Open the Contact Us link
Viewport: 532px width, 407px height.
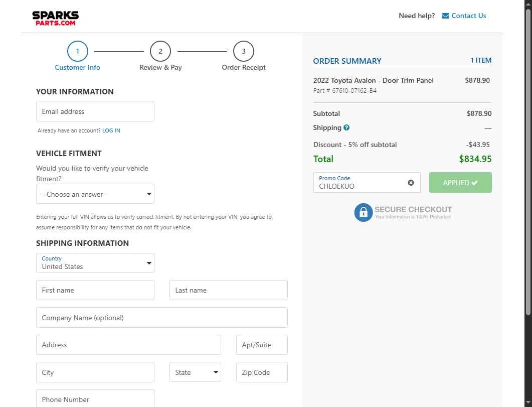coord(468,16)
